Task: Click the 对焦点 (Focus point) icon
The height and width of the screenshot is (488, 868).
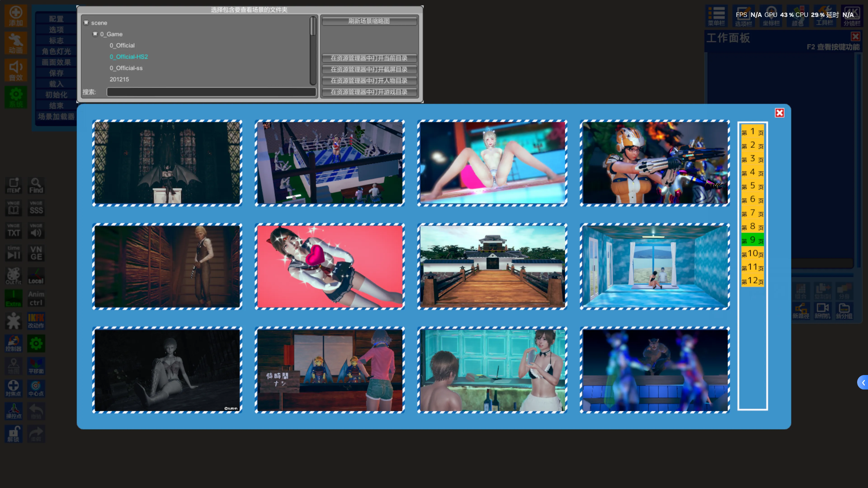Action: tap(14, 389)
